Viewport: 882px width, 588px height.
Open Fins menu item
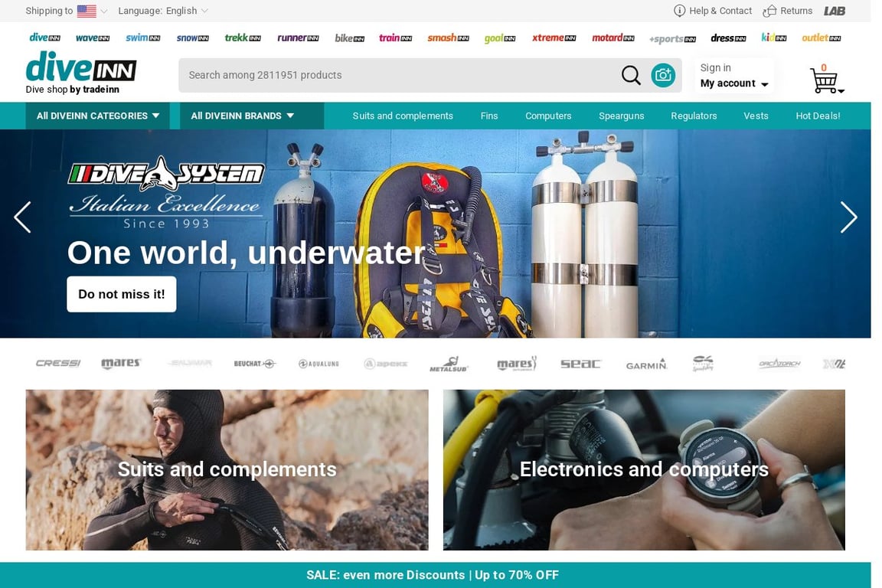click(488, 116)
